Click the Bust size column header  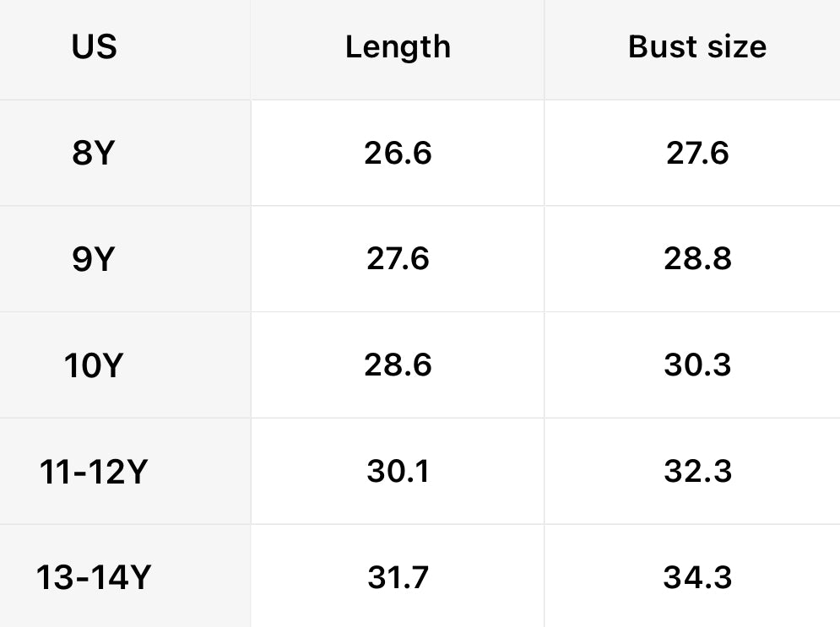point(697,47)
